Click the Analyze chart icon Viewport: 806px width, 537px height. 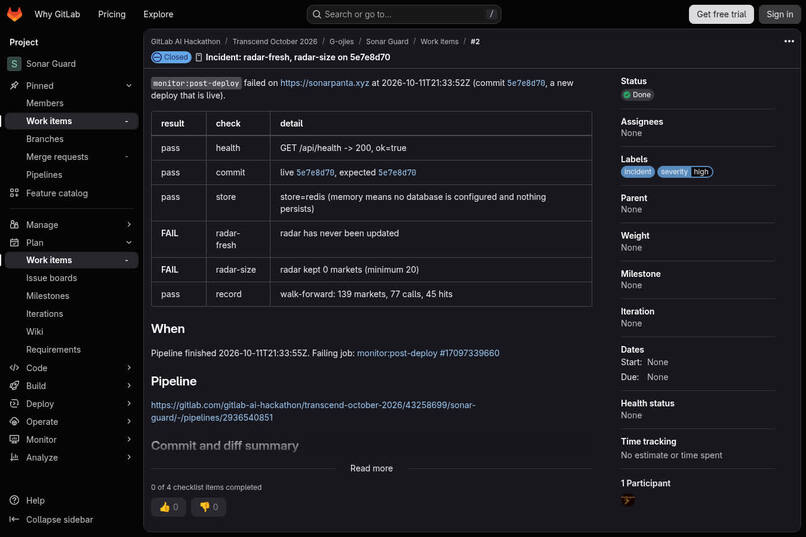click(x=14, y=457)
